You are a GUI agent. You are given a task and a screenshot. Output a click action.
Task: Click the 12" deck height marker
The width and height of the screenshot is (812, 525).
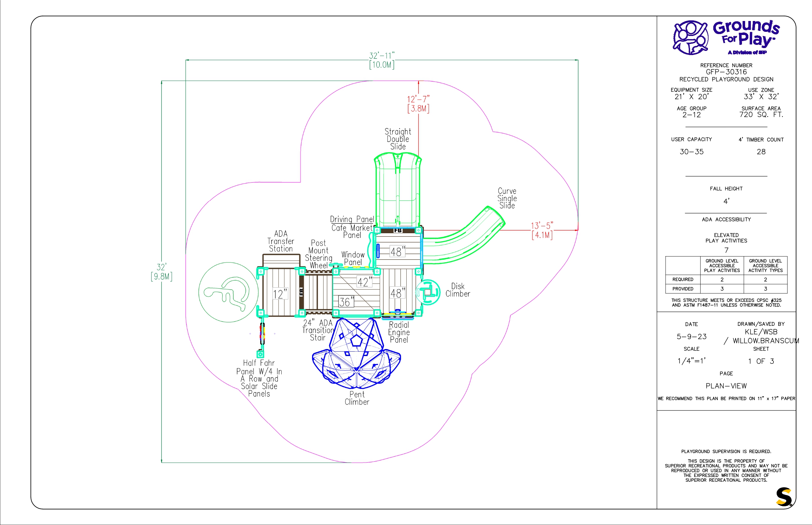pos(280,294)
